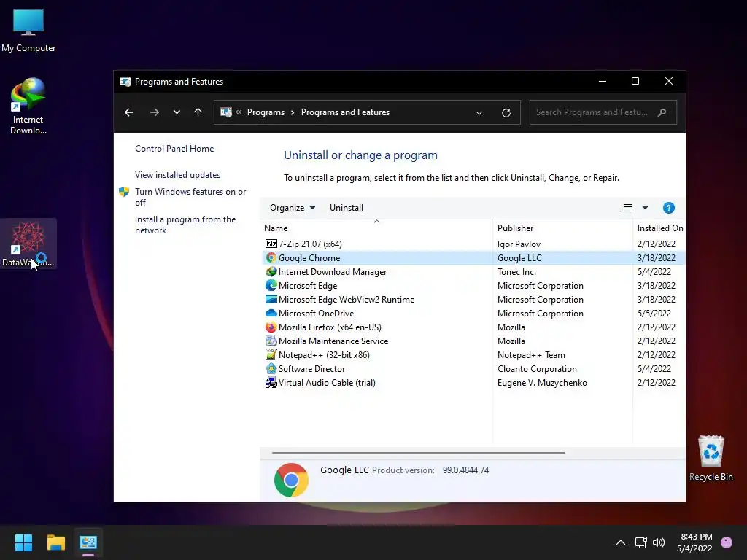
Task: Open the notification badge in taskbar
Action: coord(726,542)
